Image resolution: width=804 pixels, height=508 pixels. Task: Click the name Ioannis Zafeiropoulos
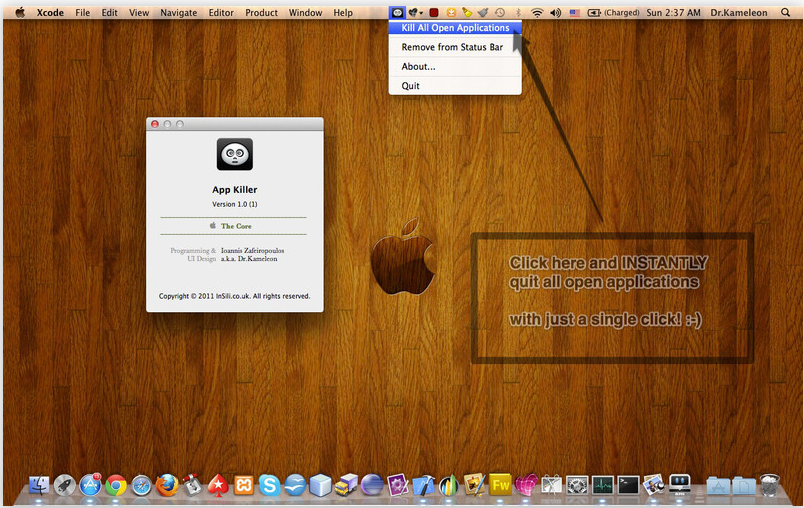(252, 251)
